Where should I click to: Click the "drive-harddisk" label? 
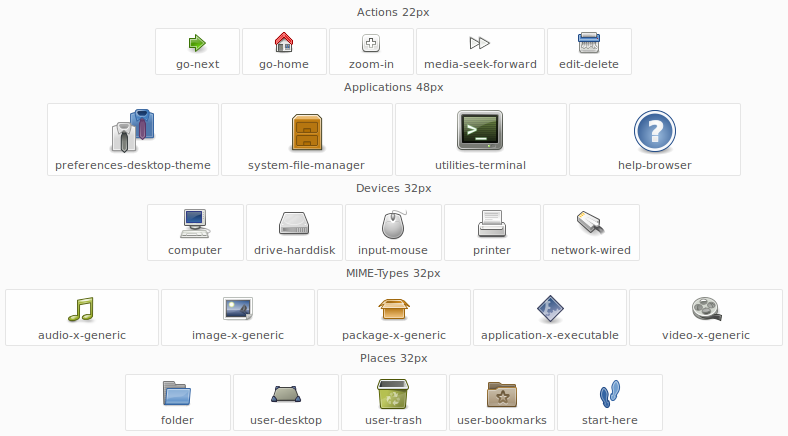(x=294, y=250)
